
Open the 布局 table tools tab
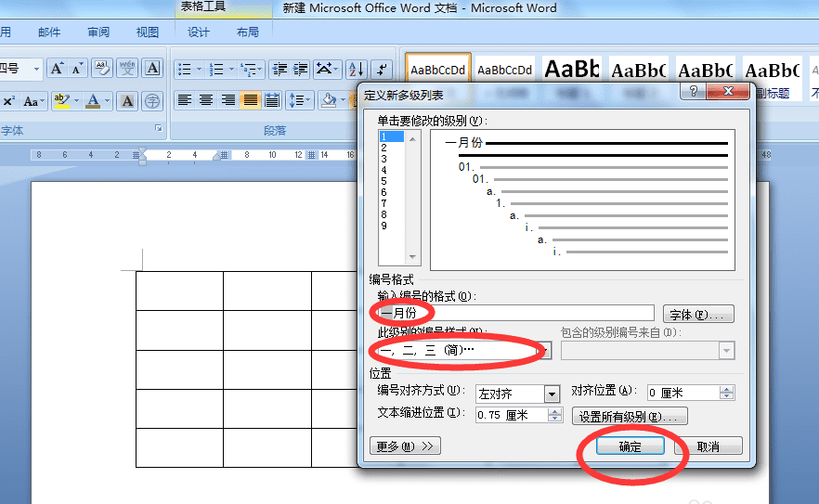tap(248, 32)
